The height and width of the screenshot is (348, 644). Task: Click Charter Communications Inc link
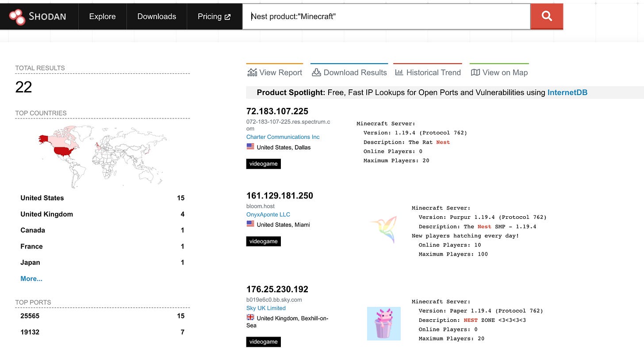283,137
